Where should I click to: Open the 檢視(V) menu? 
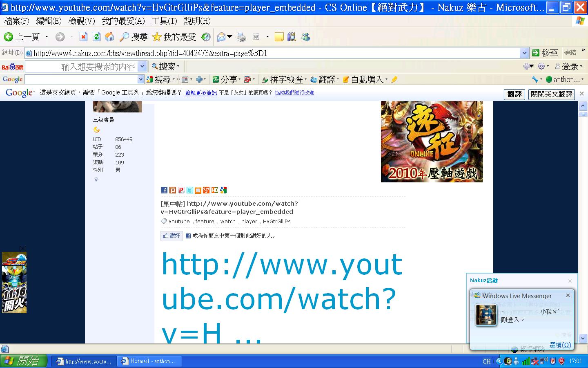[82, 21]
